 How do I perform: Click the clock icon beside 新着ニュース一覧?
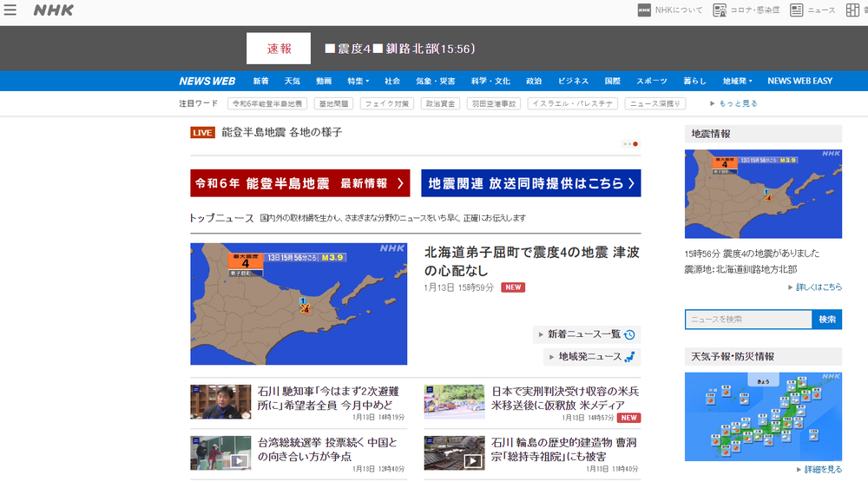pyautogui.click(x=630, y=334)
